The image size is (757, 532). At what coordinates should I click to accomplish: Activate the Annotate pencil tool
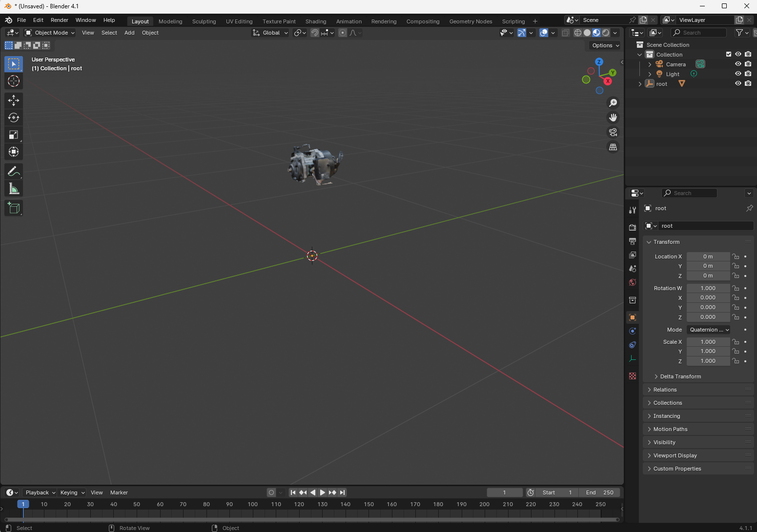(14, 172)
